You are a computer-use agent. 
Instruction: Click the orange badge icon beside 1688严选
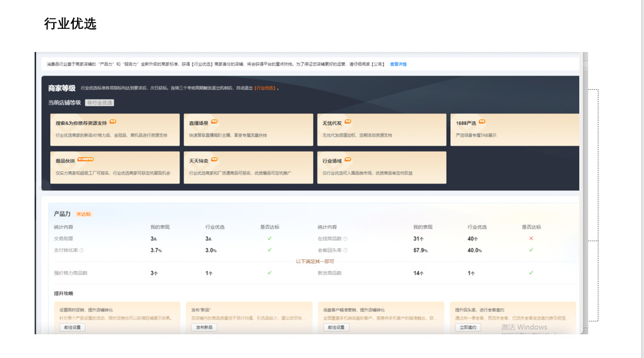482,122
